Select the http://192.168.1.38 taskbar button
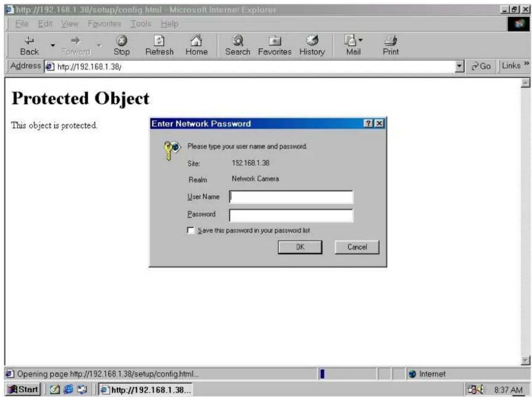The image size is (532, 397). (x=146, y=390)
